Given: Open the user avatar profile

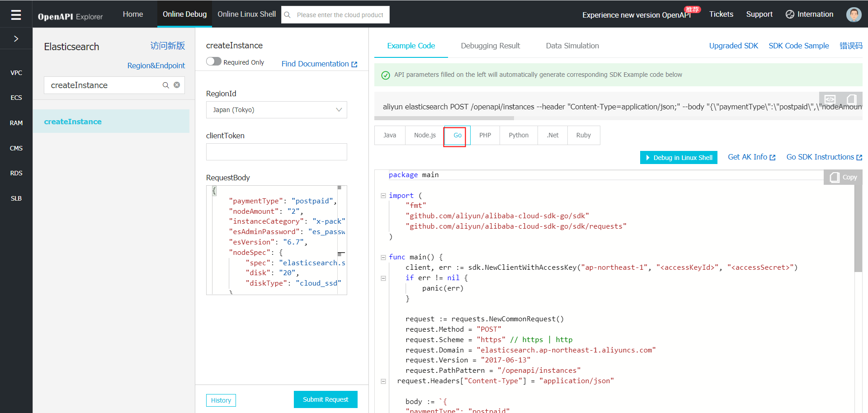Looking at the screenshot, I should point(854,14).
